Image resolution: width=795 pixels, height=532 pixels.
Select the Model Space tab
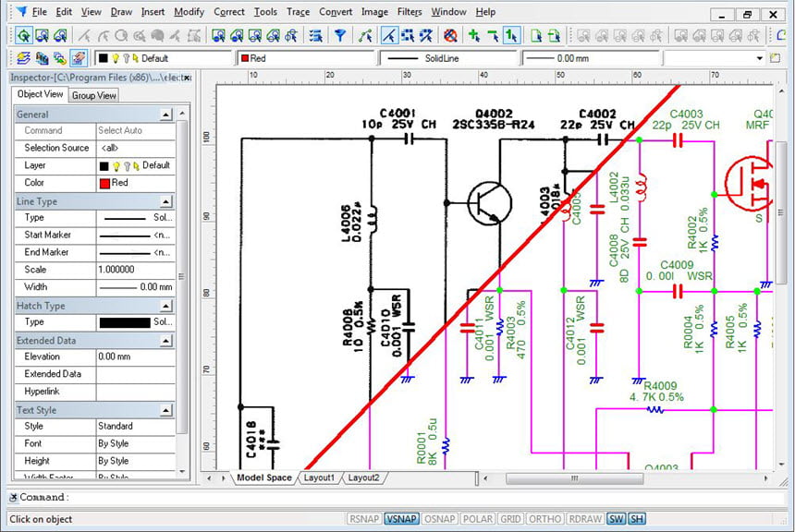point(264,478)
